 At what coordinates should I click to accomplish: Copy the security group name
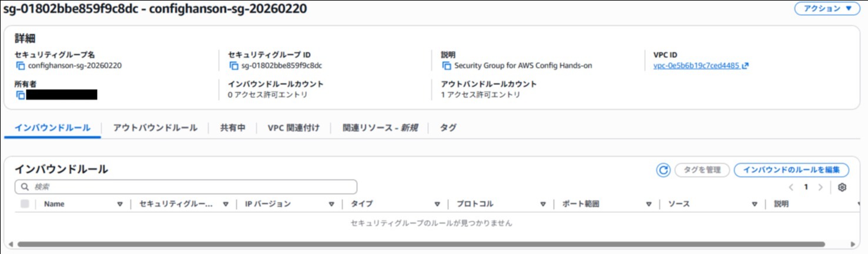[x=21, y=66]
